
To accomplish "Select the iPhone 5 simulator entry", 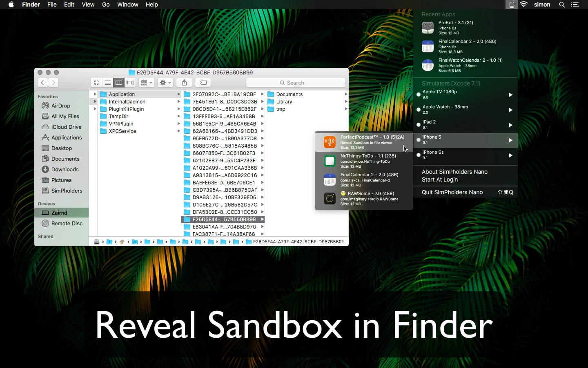I will point(465,140).
